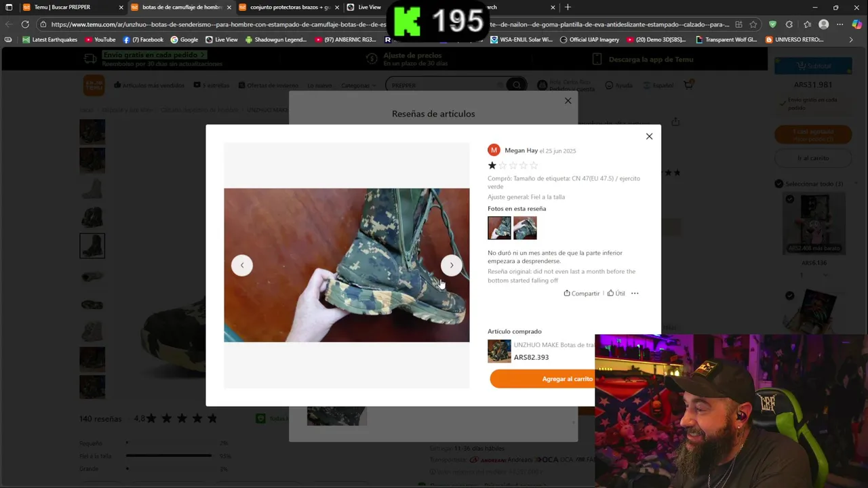
Task: Click the Temu logo on the page
Action: tap(94, 85)
